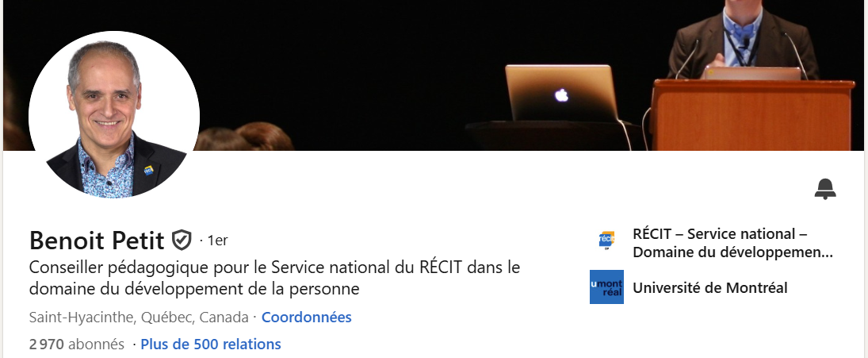
Task: Click the floral shirt in profile photo
Action: coord(105,168)
